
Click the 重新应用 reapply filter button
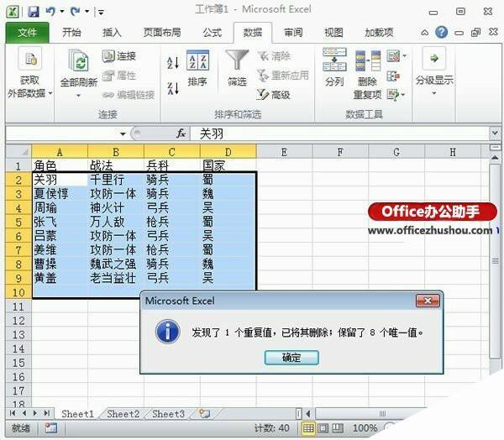click(x=283, y=76)
